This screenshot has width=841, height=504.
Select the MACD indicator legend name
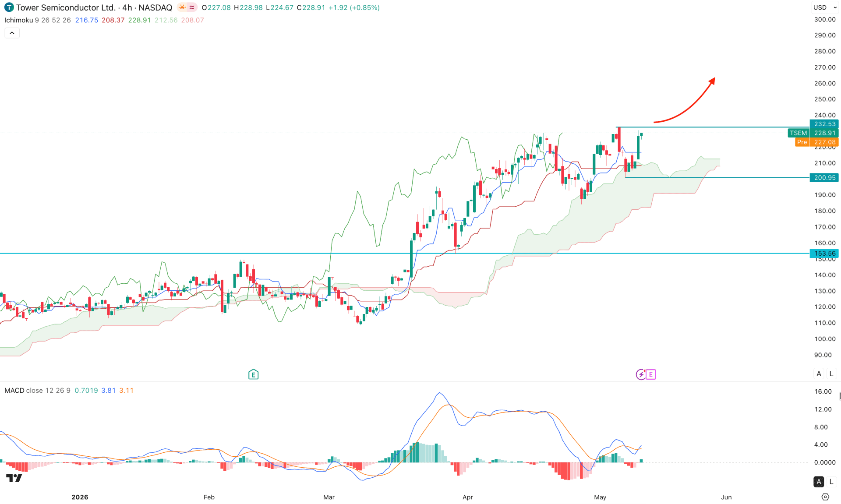(x=14, y=390)
